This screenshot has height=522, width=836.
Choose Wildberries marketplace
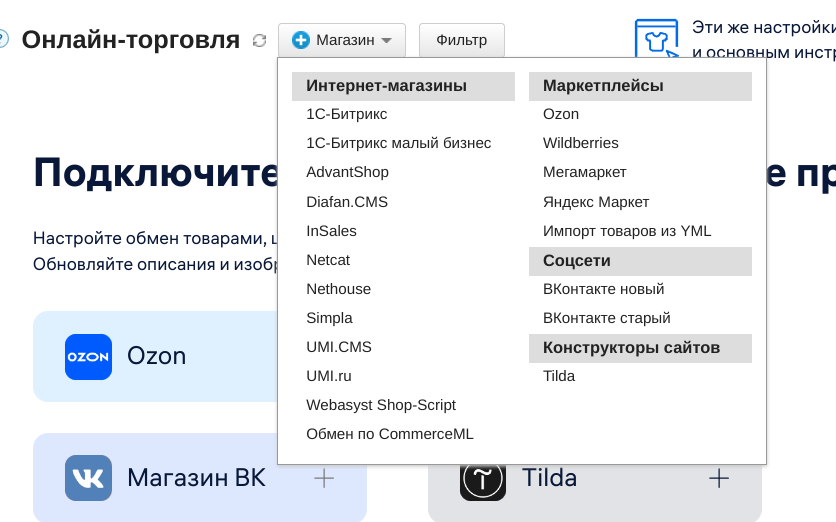pyautogui.click(x=581, y=143)
